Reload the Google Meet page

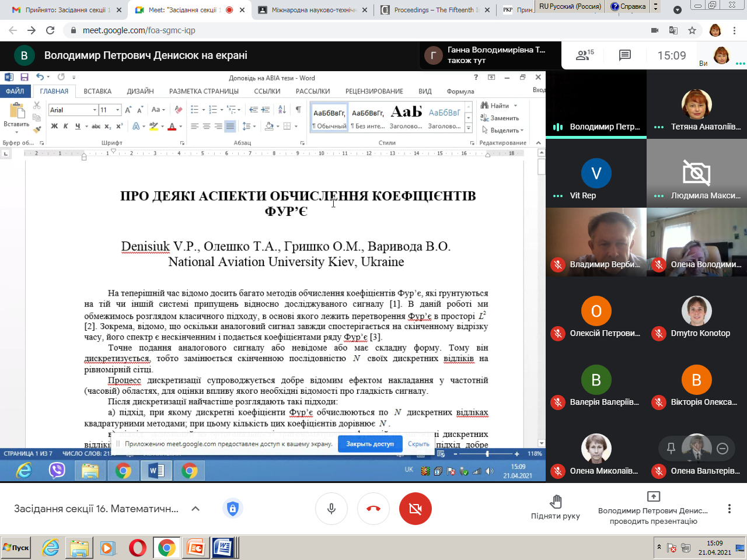tap(50, 30)
